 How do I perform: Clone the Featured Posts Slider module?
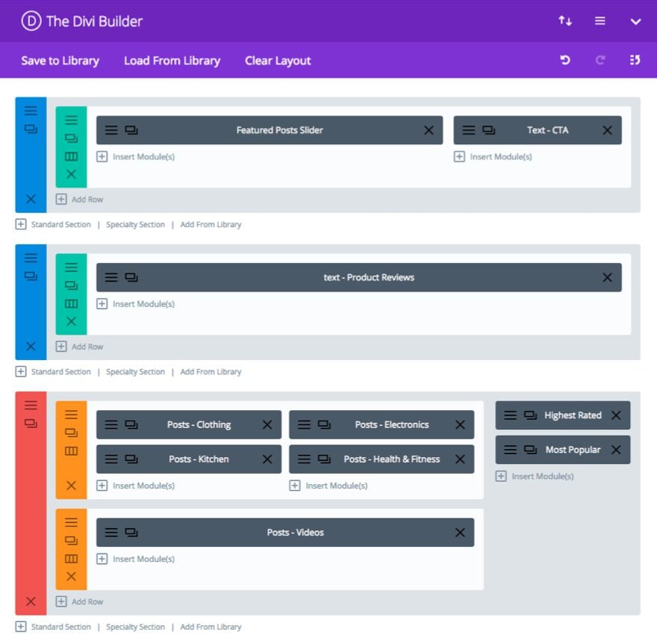coord(131,130)
